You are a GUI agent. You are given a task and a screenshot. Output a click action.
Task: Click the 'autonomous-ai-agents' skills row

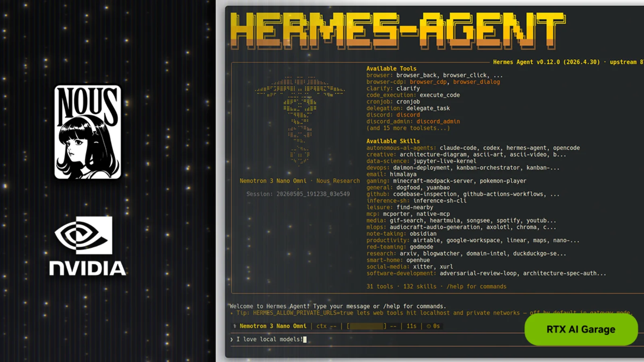[473, 148]
